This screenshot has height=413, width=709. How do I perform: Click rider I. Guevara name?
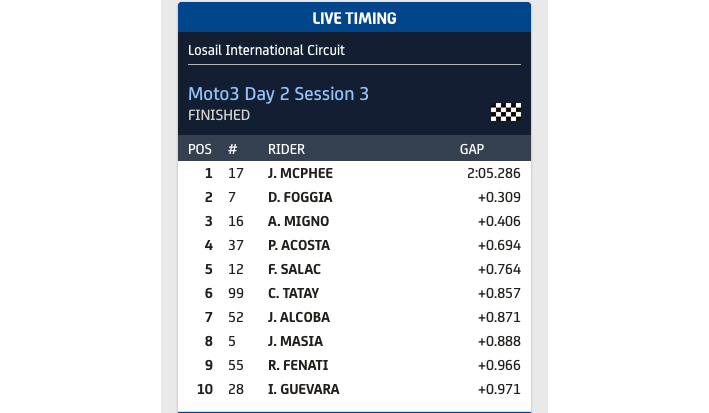[x=303, y=389]
